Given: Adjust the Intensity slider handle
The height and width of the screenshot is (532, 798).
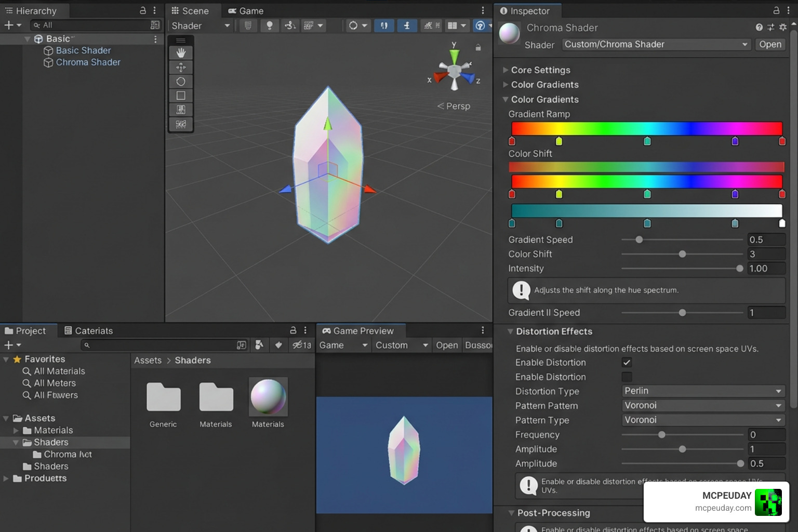Looking at the screenshot, I should pyautogui.click(x=740, y=269).
